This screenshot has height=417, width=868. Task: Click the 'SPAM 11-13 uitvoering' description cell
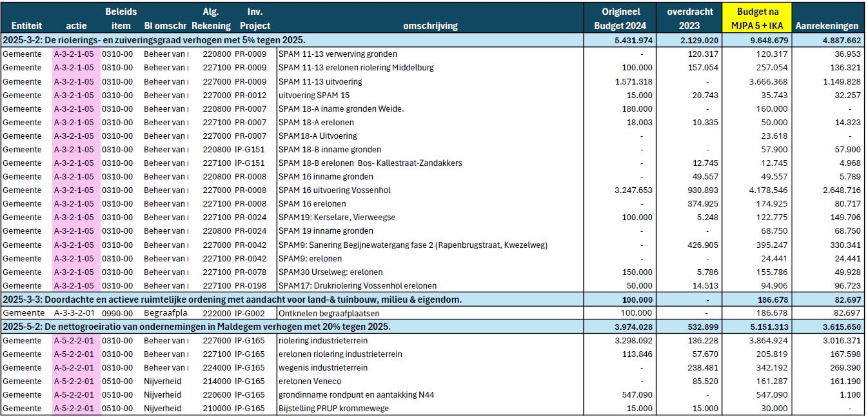pyautogui.click(x=321, y=81)
